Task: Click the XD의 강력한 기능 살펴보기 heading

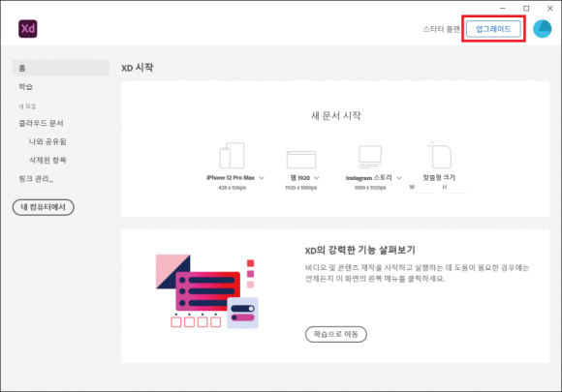Action: 359,250
